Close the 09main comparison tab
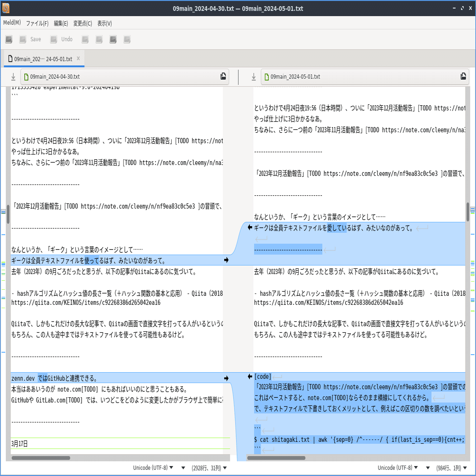Image resolution: width=476 pixels, height=476 pixels. tap(78, 58)
